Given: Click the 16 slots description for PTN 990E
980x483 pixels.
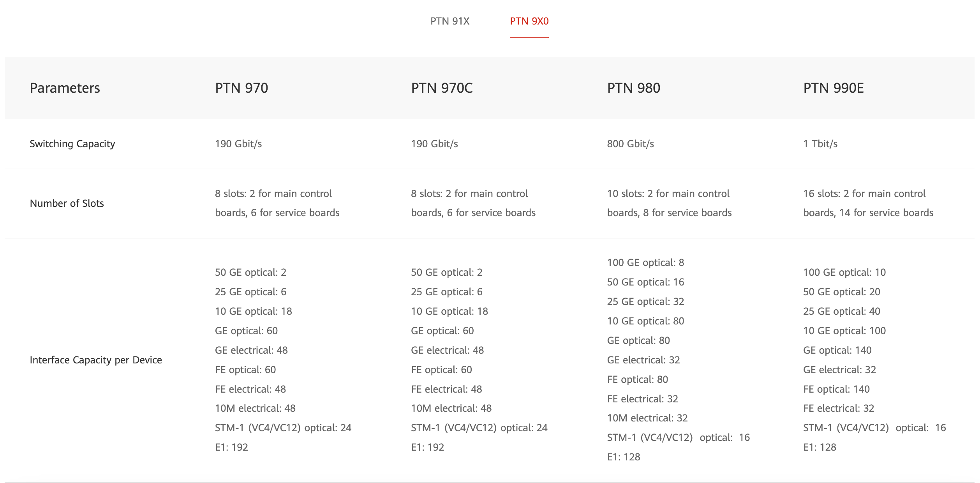Looking at the screenshot, I should 868,203.
